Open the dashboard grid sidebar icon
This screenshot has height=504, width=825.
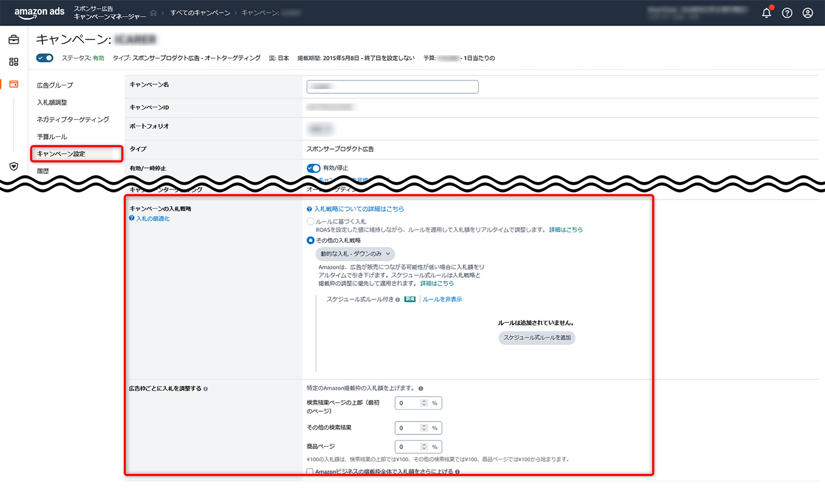[x=14, y=62]
